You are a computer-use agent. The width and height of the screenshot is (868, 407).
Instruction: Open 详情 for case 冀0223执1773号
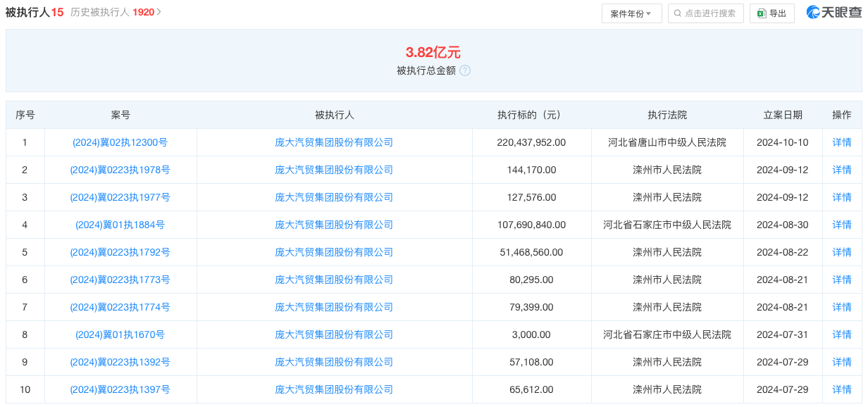842,280
